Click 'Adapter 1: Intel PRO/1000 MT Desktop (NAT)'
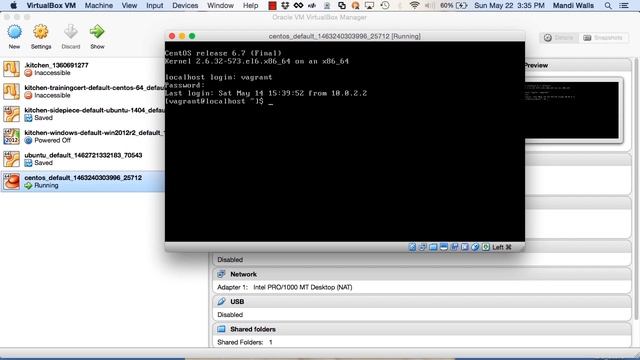The height and width of the screenshot is (360, 640). pyautogui.click(x=284, y=287)
